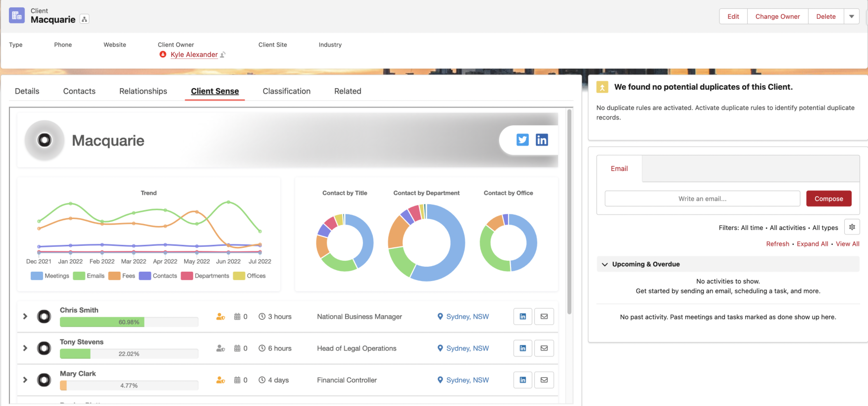Toggle Emails series in Trend legend

click(89, 276)
